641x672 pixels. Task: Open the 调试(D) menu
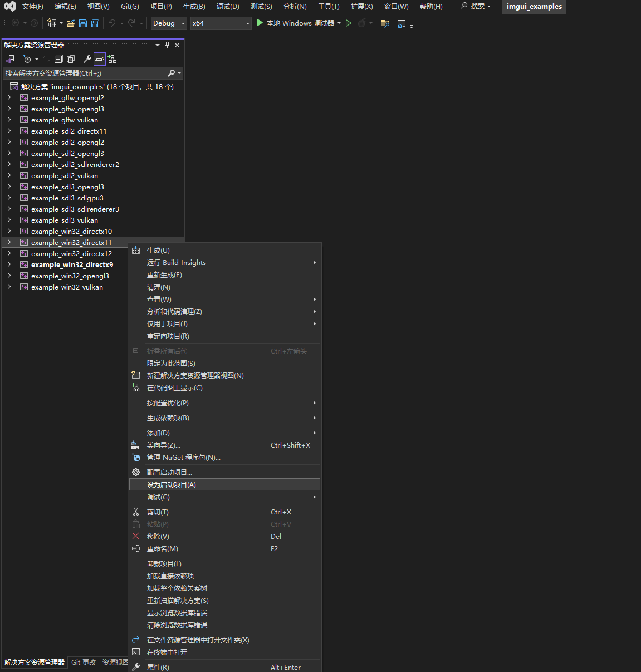point(228,7)
